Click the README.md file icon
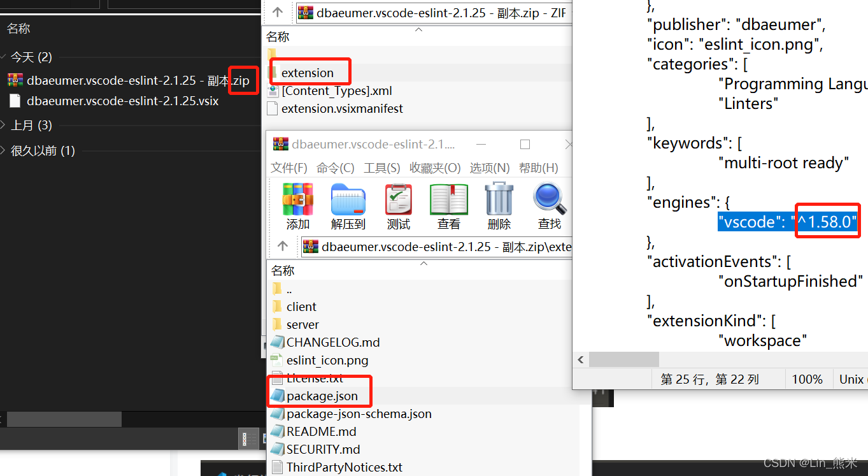The image size is (868, 476). pos(276,431)
